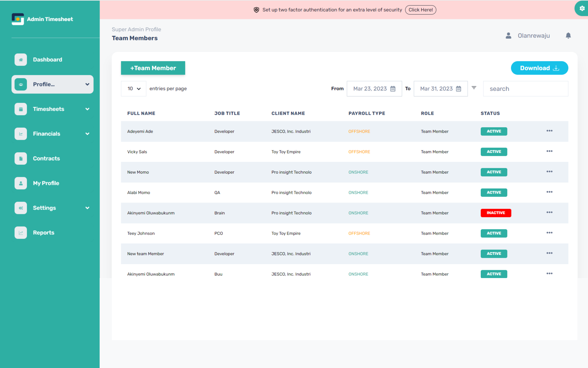Open three-dot menu for Alabi Momo
Image resolution: width=588 pixels, height=368 pixels.
pyautogui.click(x=549, y=192)
